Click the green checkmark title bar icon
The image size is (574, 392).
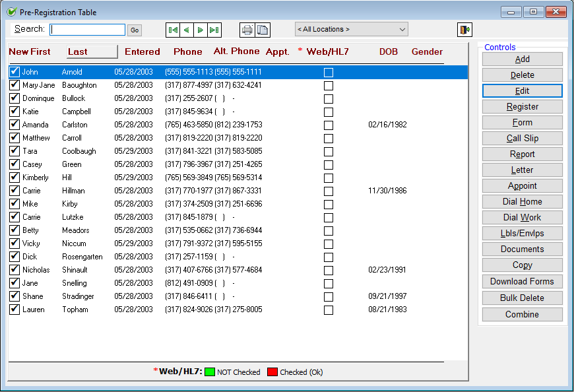(x=11, y=11)
